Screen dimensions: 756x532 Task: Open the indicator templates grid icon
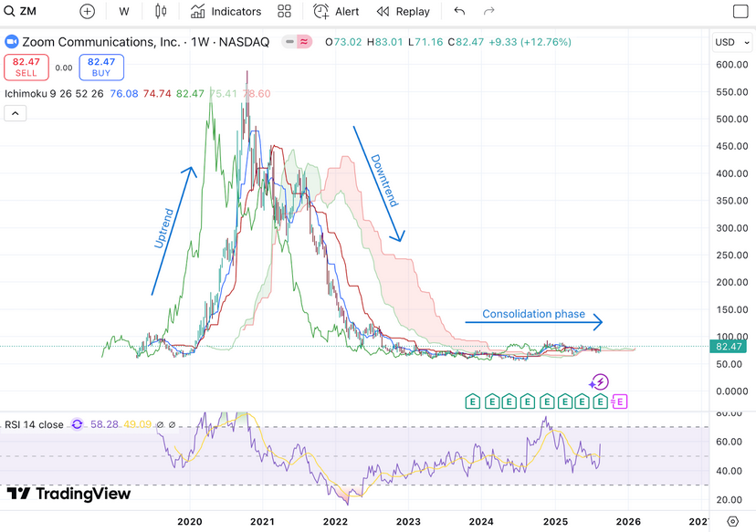click(285, 12)
